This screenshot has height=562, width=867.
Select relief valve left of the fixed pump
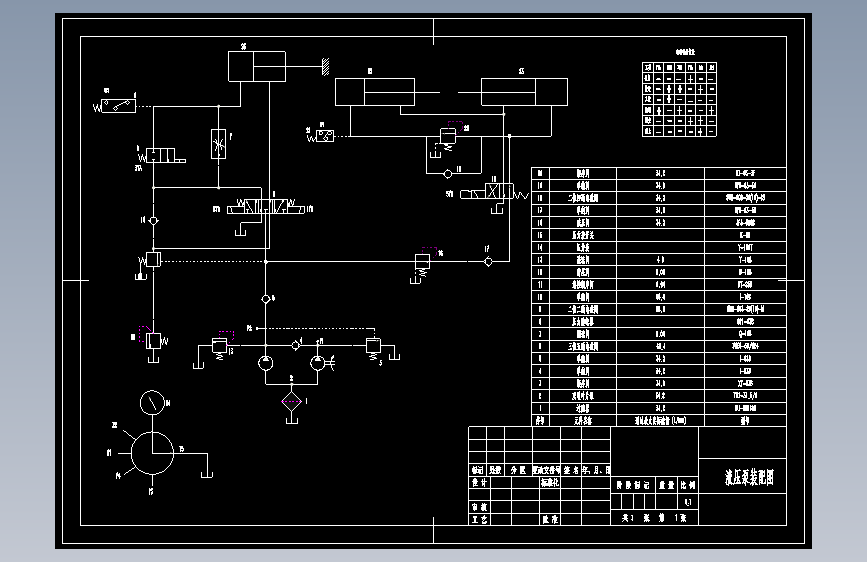220,346
